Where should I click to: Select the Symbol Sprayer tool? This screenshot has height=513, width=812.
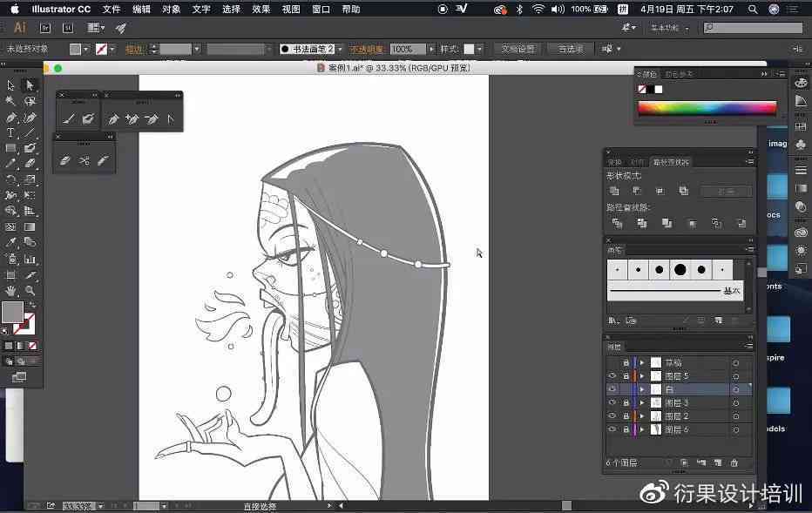(x=10, y=259)
